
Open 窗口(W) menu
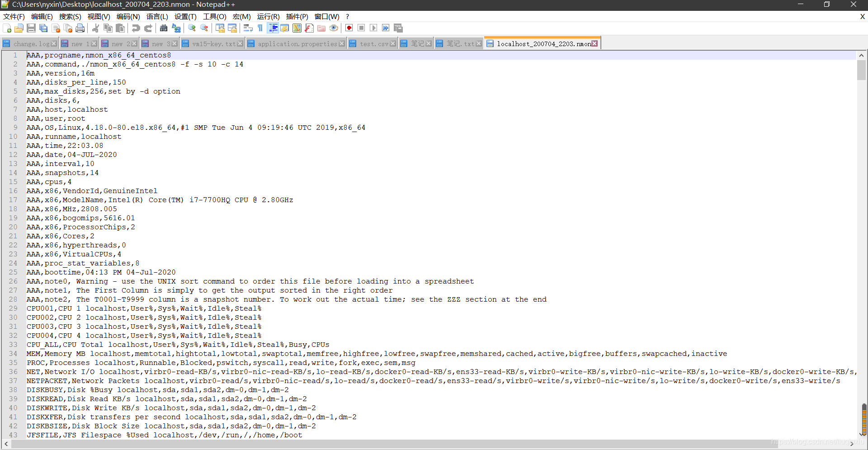tap(327, 17)
